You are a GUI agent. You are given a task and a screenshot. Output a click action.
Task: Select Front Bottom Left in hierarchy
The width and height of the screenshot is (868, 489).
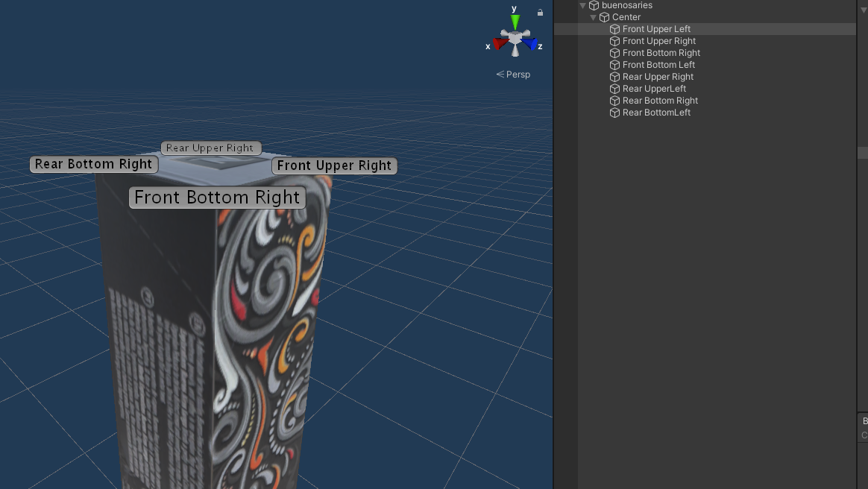pyautogui.click(x=658, y=65)
